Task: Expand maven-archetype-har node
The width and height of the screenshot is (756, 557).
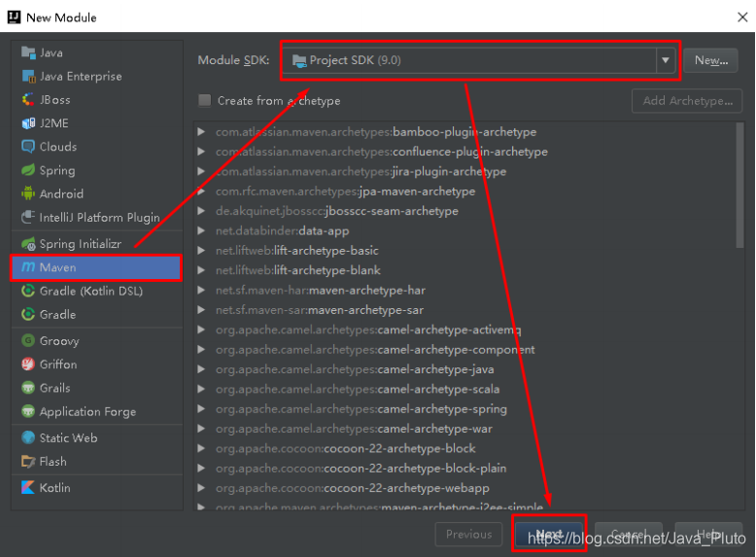Action: click(201, 290)
